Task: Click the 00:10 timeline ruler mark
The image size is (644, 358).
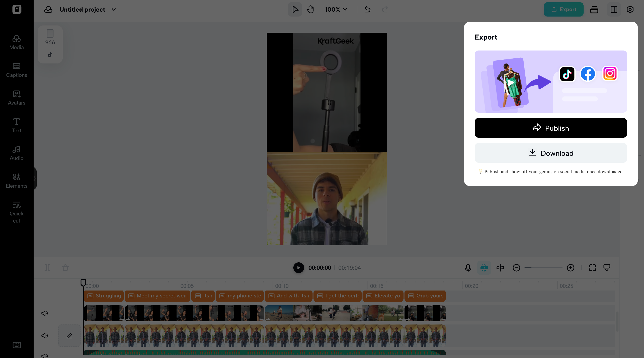Action: (282, 286)
